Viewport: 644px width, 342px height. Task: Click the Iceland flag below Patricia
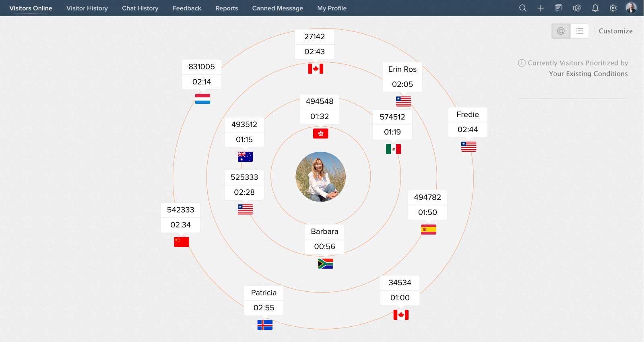point(265,325)
